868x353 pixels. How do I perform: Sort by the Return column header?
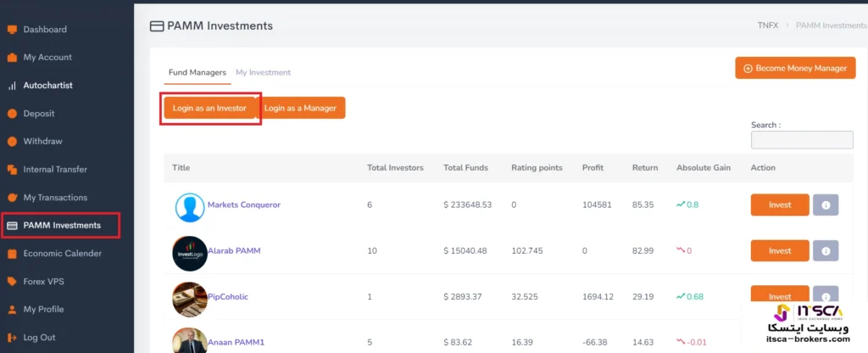coord(645,167)
